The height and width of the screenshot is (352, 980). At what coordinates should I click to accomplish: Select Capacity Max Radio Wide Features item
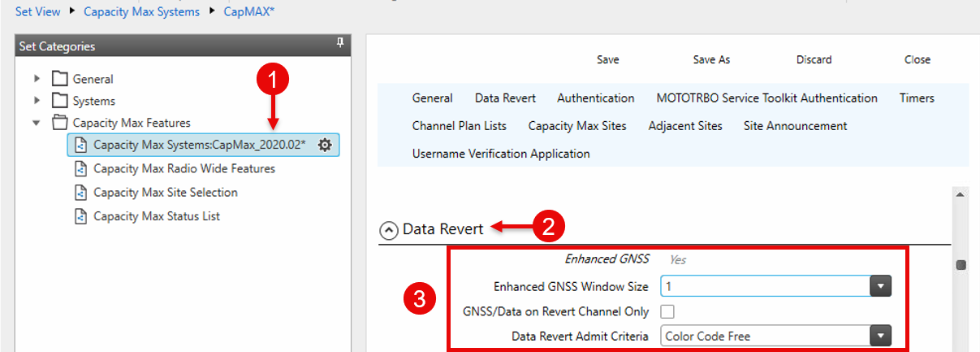(184, 169)
